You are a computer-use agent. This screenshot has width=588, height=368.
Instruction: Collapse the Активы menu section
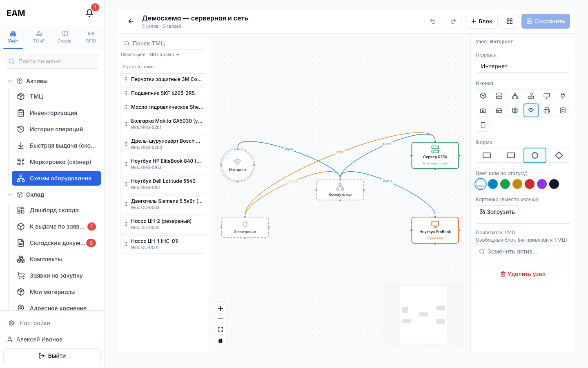(x=10, y=81)
